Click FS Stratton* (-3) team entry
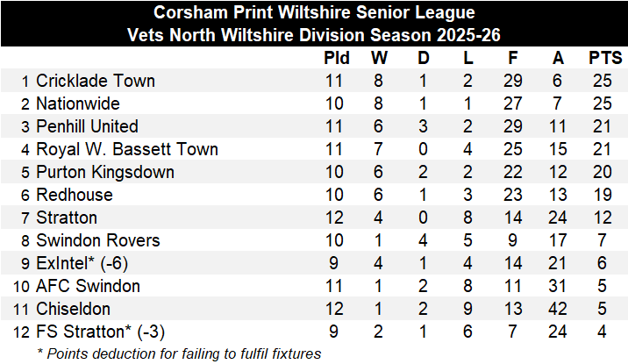This screenshot has height=364, width=628. tap(100, 332)
